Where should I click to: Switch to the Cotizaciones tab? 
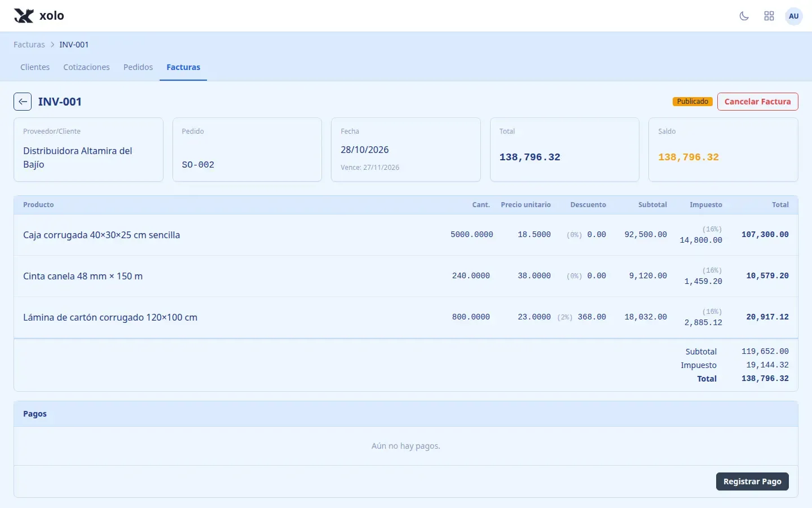pos(87,67)
